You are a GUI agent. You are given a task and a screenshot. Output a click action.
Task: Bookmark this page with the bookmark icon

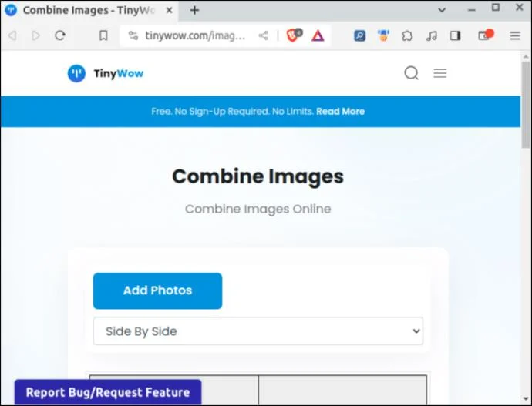point(103,35)
